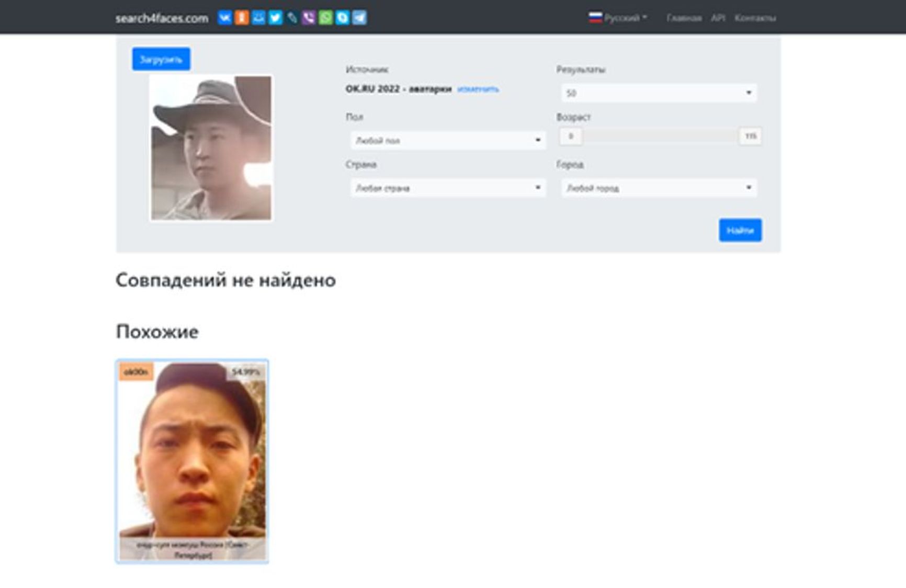Open the API page link
The height and width of the screenshot is (588, 906).
(x=718, y=18)
